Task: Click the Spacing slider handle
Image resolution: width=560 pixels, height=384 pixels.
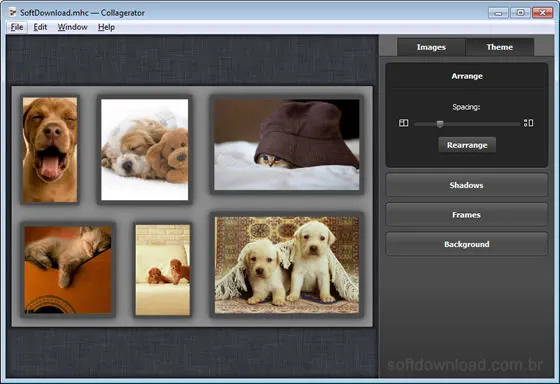Action: (x=440, y=124)
